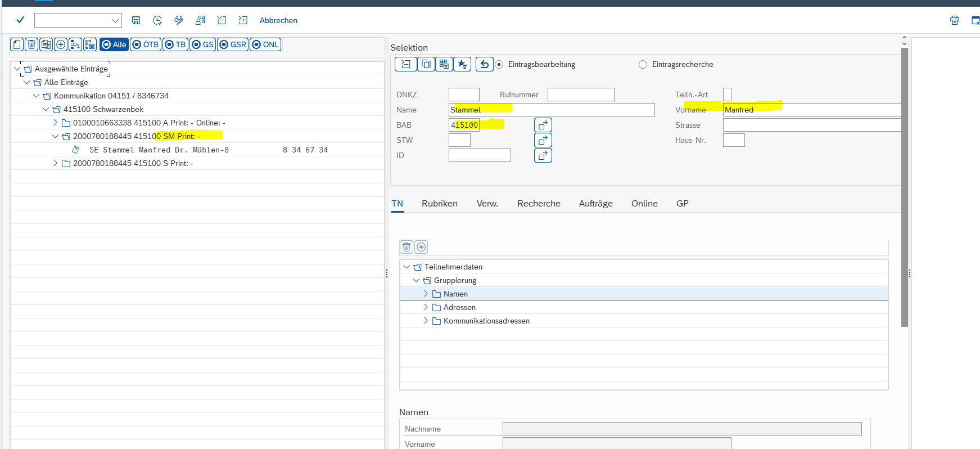Viewport: 980px width, 449px height.
Task: Click the expand-node plus icon beside Abbrechen
Action: tap(243, 20)
